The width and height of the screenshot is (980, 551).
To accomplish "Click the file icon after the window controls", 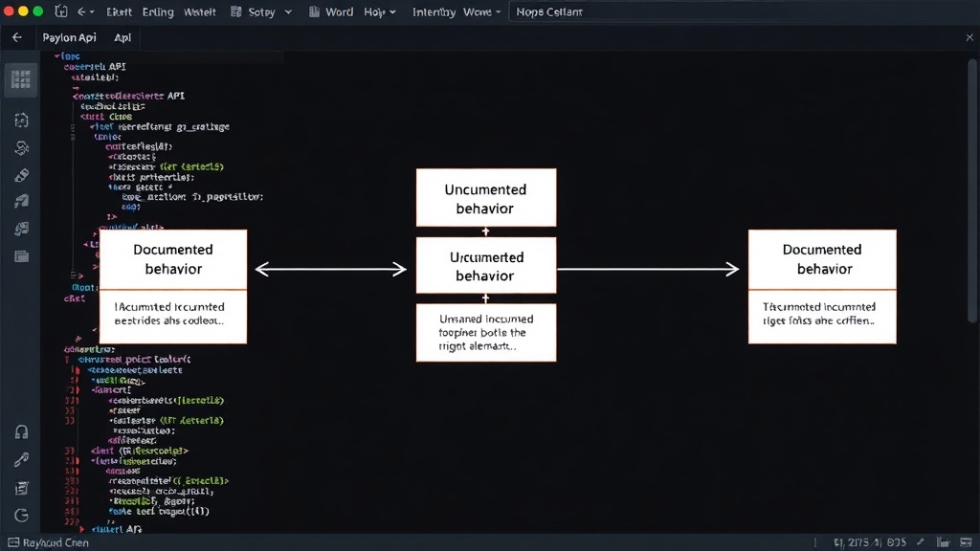I will [x=61, y=11].
